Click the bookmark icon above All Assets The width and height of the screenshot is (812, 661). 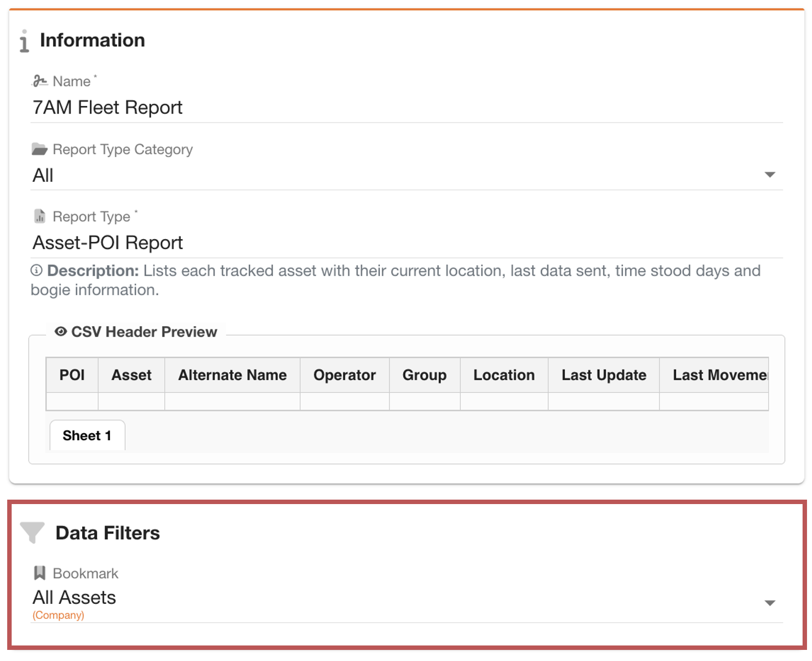pyautogui.click(x=39, y=573)
